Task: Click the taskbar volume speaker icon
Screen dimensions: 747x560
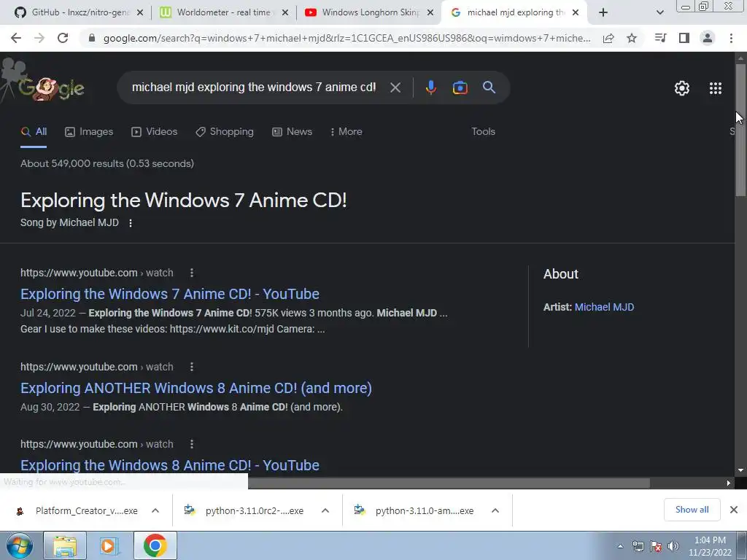Action: (x=673, y=546)
